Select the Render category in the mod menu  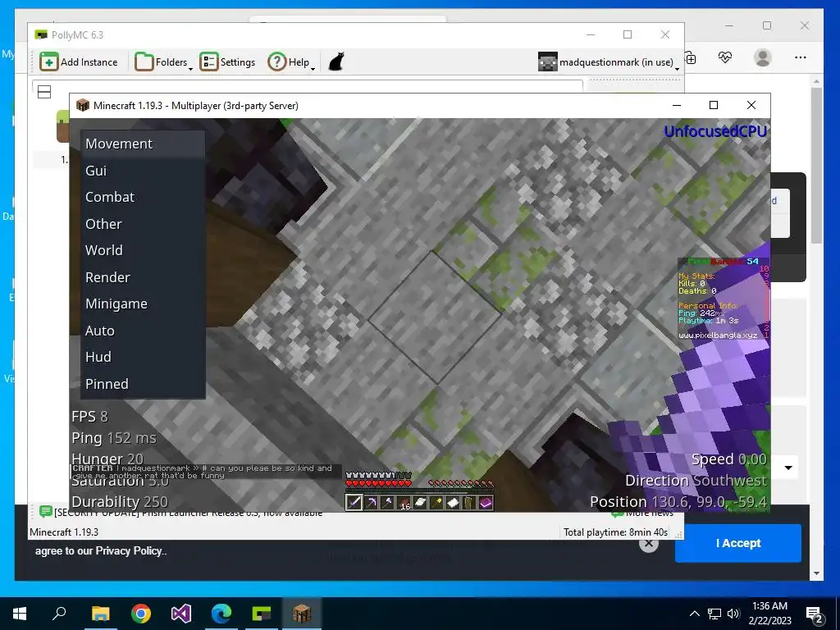click(x=143, y=277)
